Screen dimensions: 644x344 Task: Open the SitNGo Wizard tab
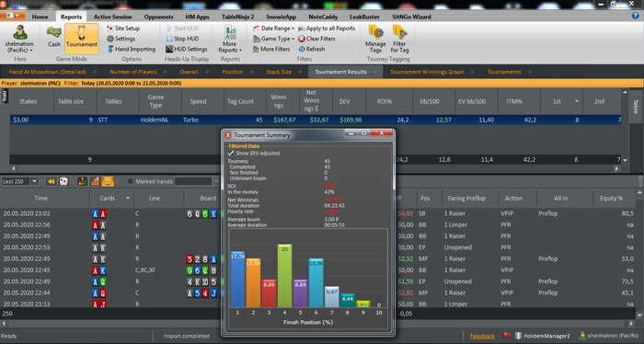(x=411, y=17)
